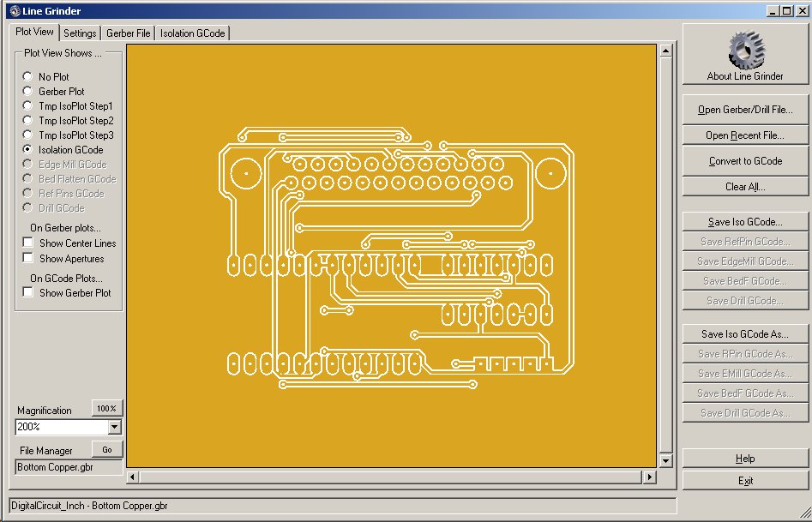Screen dimensions: 812x522
Task: Click Open Gerber/Drill File button
Action: point(745,110)
